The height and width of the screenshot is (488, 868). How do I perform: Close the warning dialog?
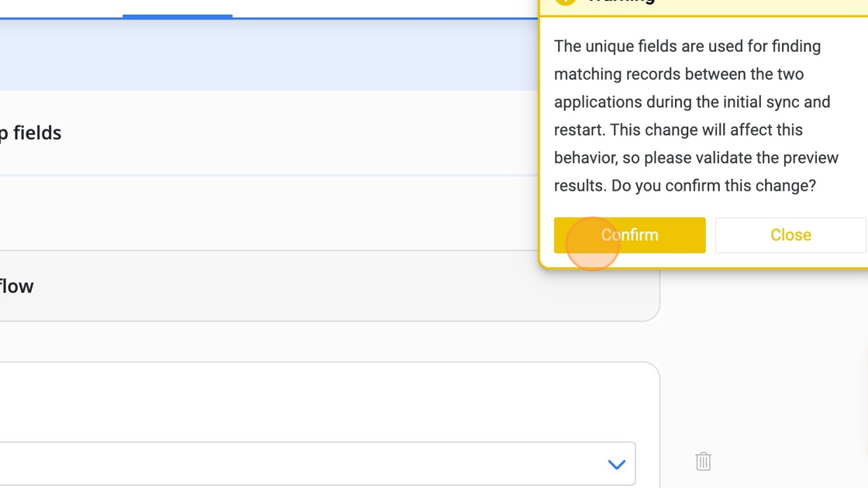790,235
